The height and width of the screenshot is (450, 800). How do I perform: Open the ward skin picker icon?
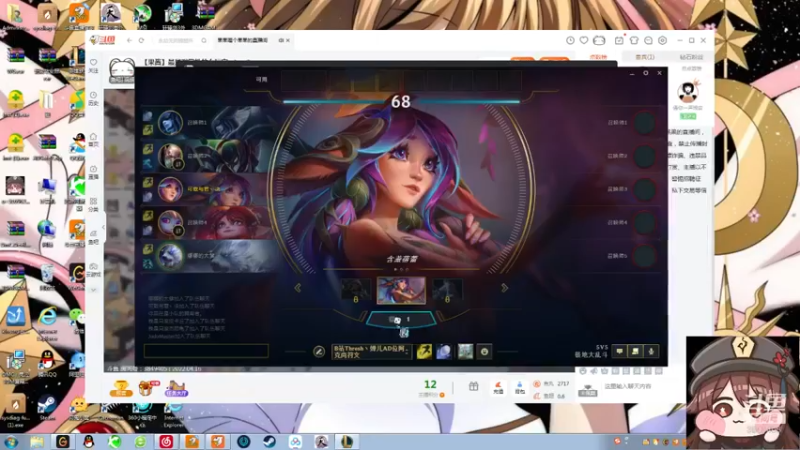click(465, 351)
